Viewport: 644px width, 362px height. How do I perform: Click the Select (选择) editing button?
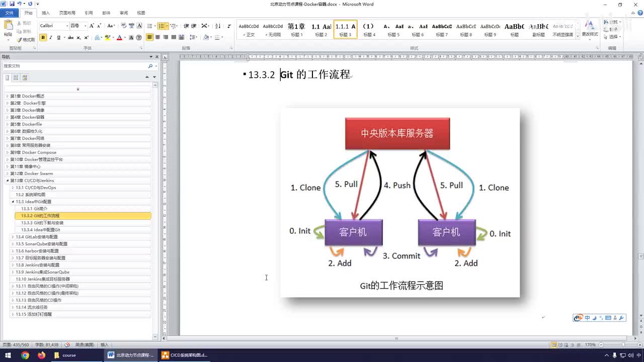click(612, 37)
